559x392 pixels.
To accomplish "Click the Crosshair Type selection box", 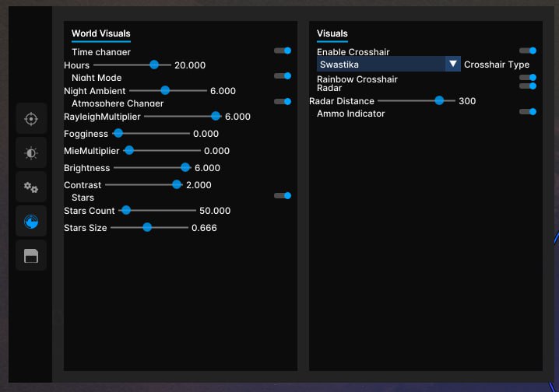I will (x=381, y=65).
